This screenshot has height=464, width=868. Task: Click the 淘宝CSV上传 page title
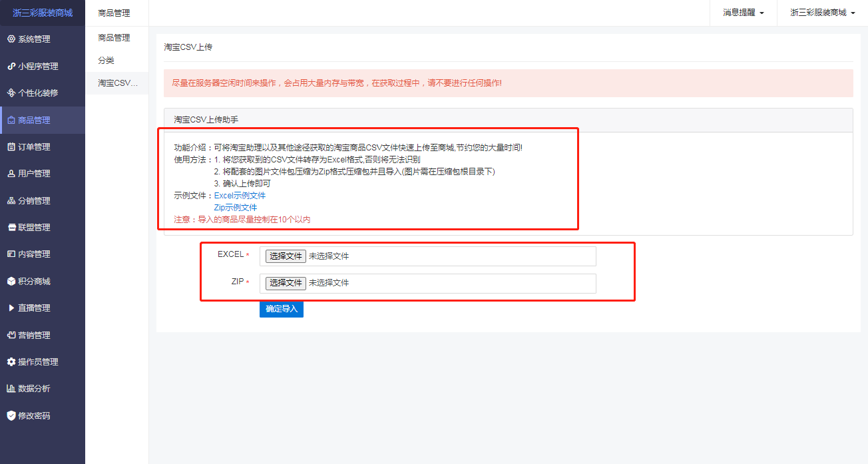[188, 47]
